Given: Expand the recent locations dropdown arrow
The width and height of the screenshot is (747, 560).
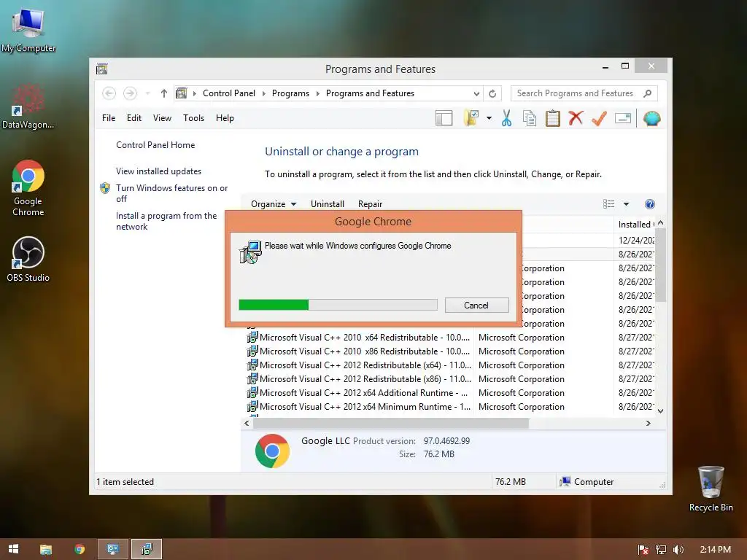Looking at the screenshot, I should point(147,93).
